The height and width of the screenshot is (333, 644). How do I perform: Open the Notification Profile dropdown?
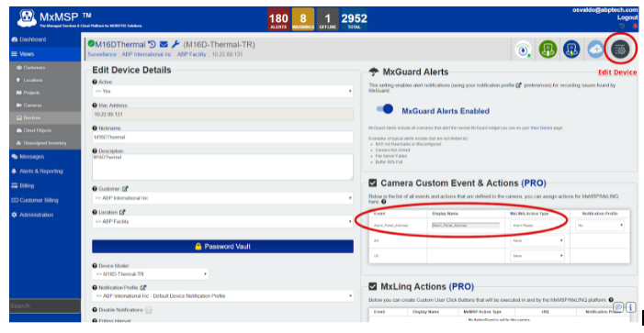(222, 295)
